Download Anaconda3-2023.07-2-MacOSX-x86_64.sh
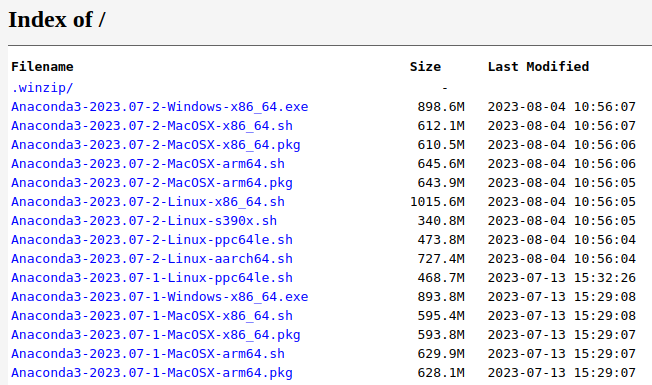The width and height of the screenshot is (652, 385). click(152, 126)
